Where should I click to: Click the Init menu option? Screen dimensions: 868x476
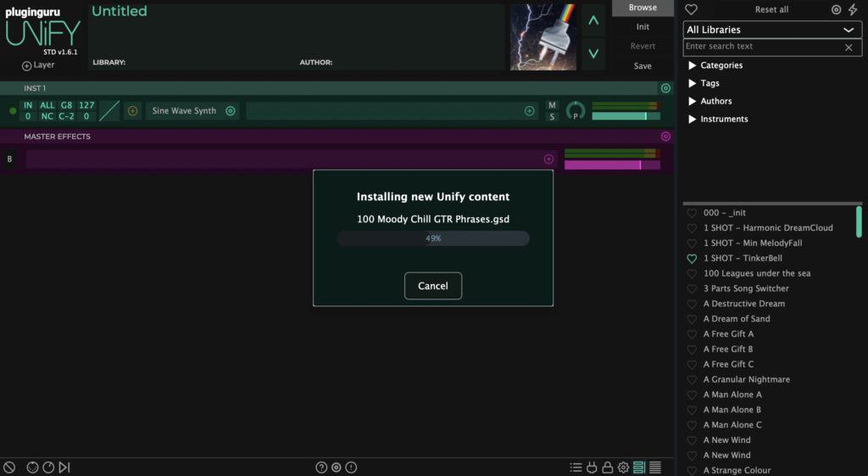tap(643, 26)
